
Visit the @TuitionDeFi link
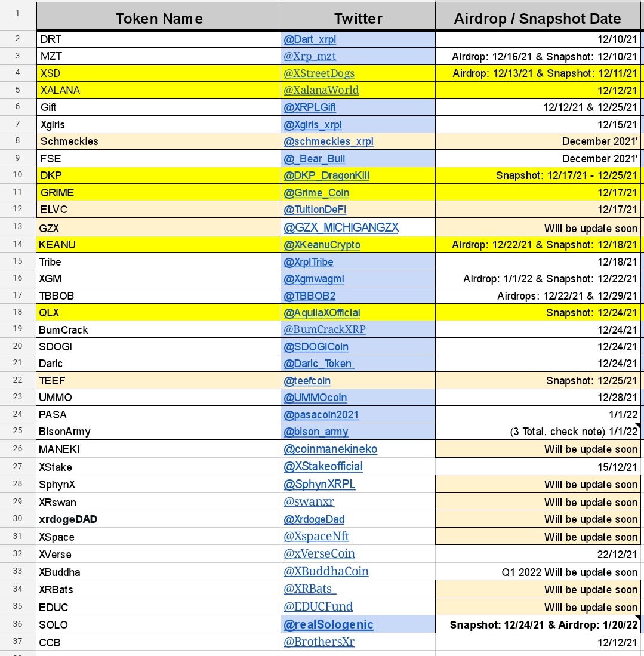315,209
